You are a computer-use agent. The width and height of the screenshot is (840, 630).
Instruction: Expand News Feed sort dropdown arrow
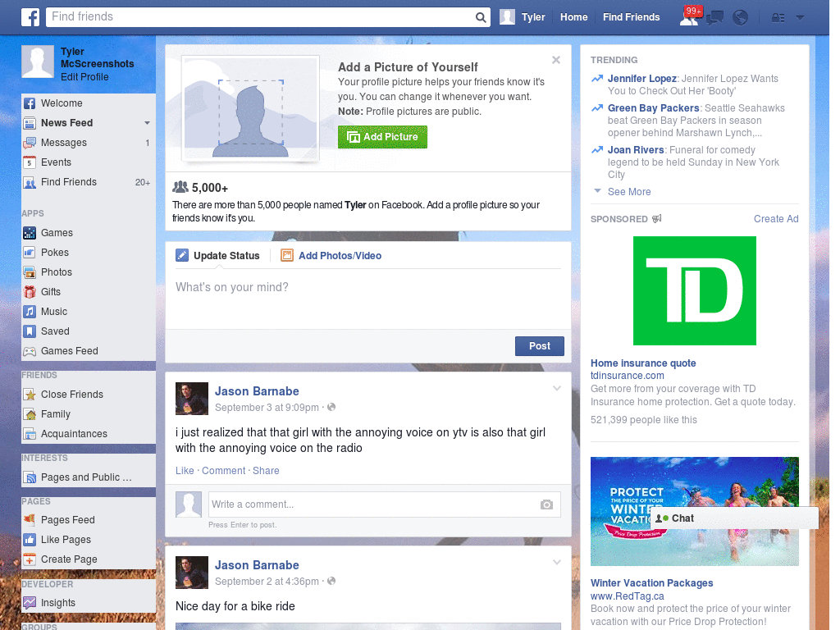pos(148,123)
